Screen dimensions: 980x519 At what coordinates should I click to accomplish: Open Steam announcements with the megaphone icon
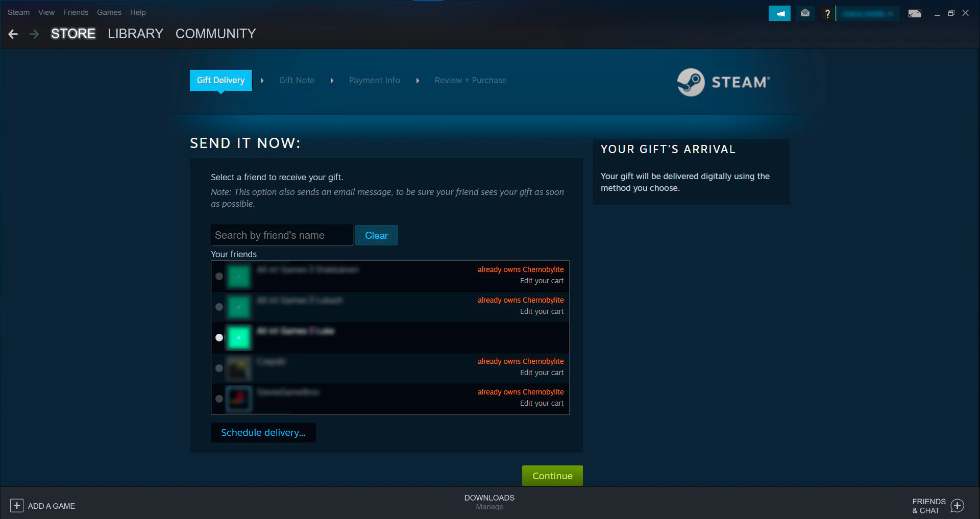coord(779,13)
